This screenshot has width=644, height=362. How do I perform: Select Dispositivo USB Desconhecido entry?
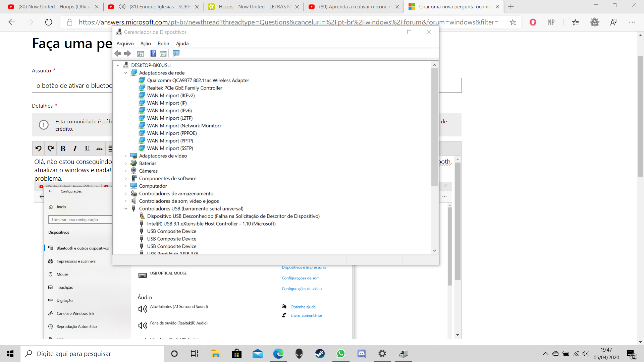(x=233, y=216)
